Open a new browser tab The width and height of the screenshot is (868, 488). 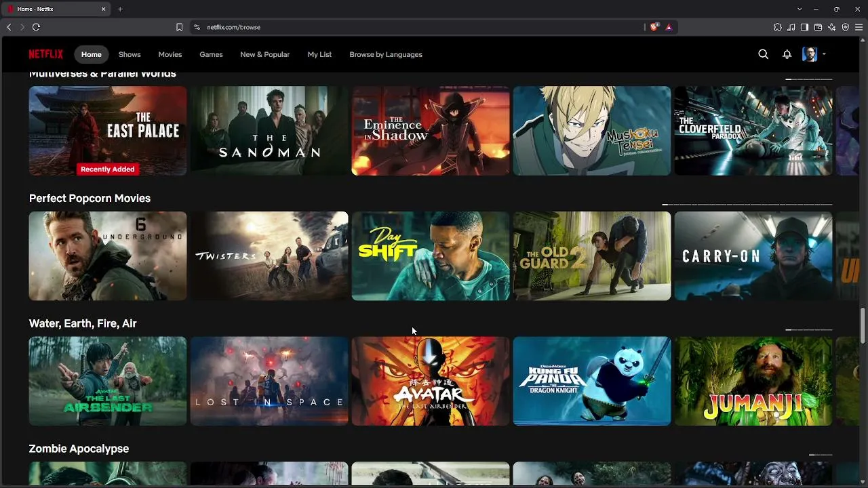tap(120, 9)
